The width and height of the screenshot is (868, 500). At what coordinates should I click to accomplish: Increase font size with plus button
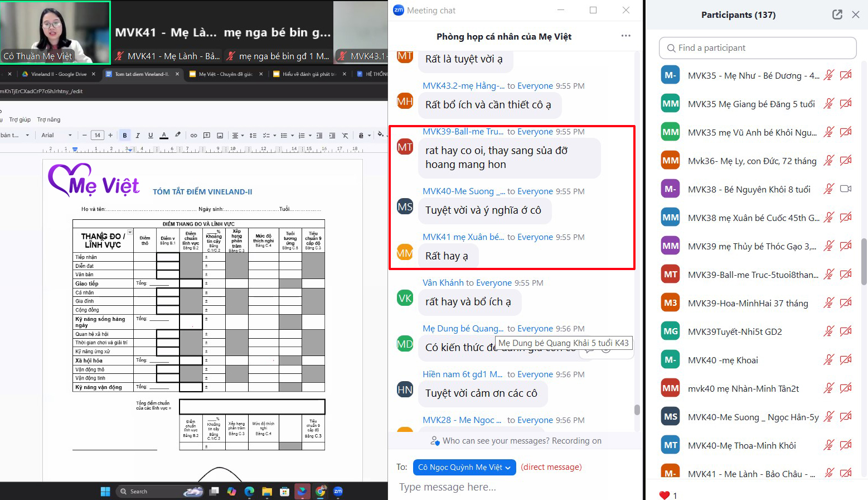[110, 135]
